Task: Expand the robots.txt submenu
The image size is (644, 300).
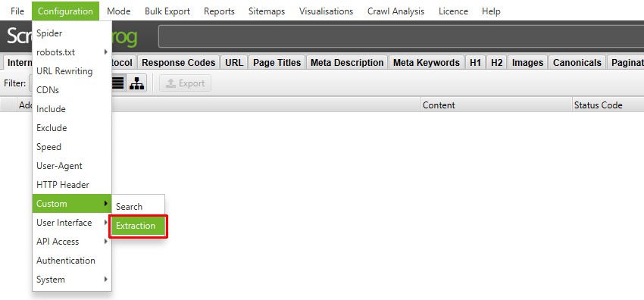Action: 72,52
